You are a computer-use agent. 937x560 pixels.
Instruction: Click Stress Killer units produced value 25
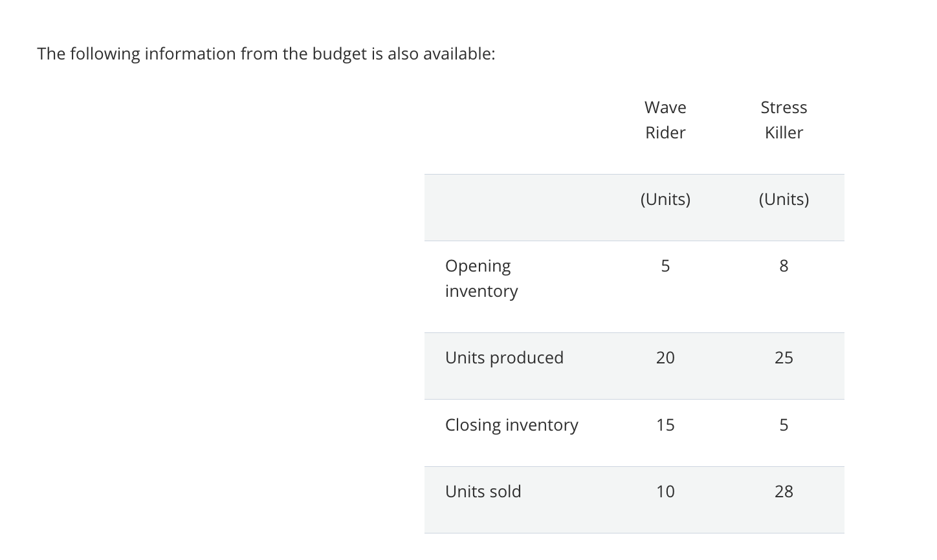pyautogui.click(x=784, y=358)
